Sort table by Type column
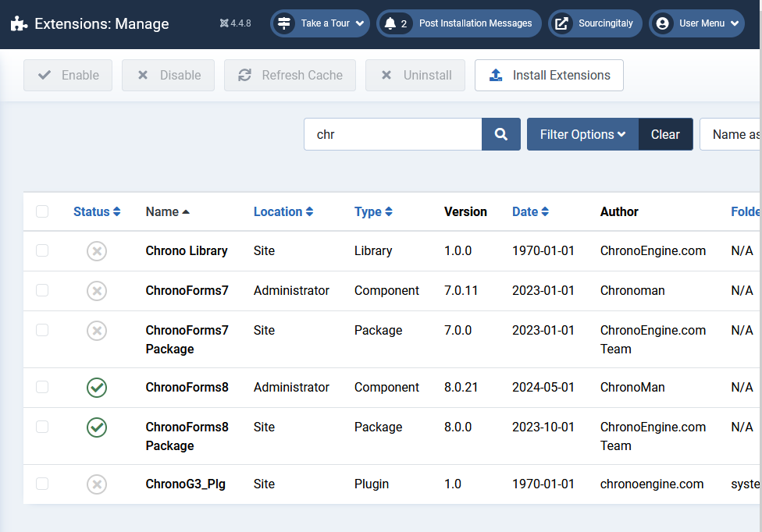The height and width of the screenshot is (532, 762). pos(373,211)
